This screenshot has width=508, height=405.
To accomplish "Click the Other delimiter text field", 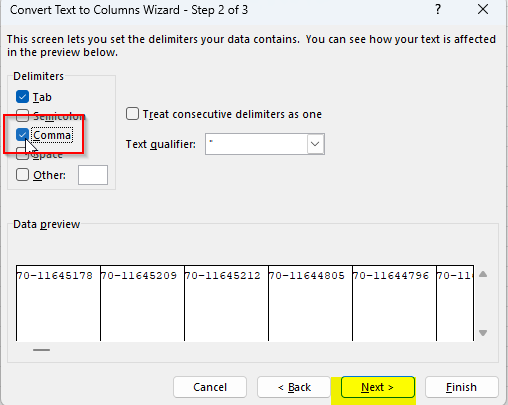I will coord(93,175).
